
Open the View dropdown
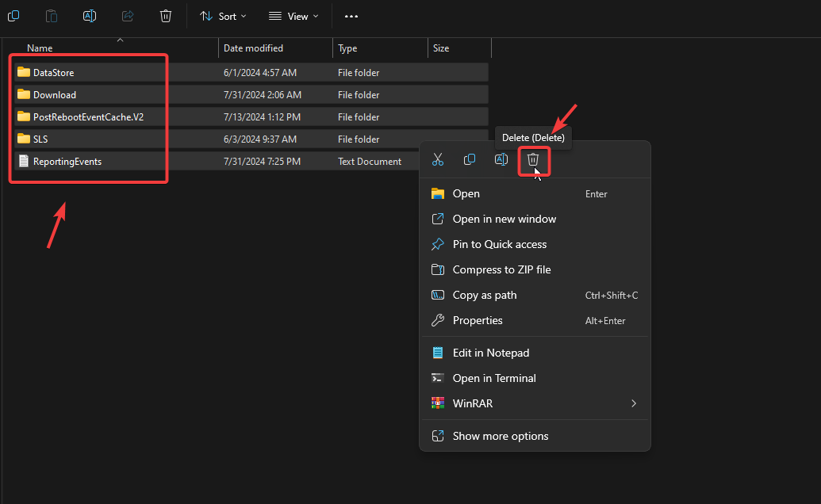pos(293,16)
